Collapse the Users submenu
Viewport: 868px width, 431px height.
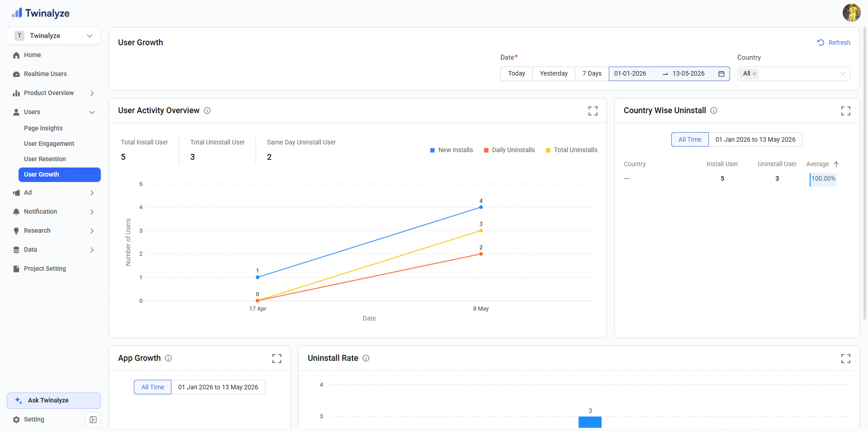click(92, 112)
